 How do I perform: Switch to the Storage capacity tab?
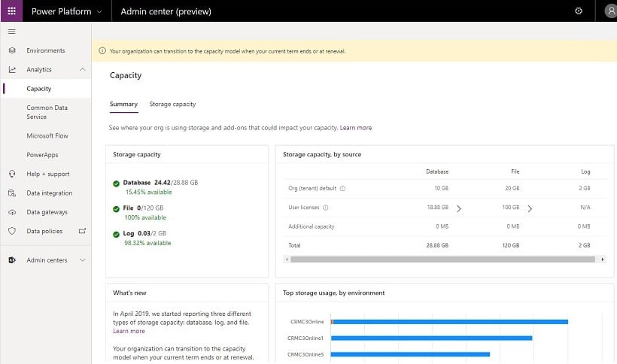tap(172, 105)
